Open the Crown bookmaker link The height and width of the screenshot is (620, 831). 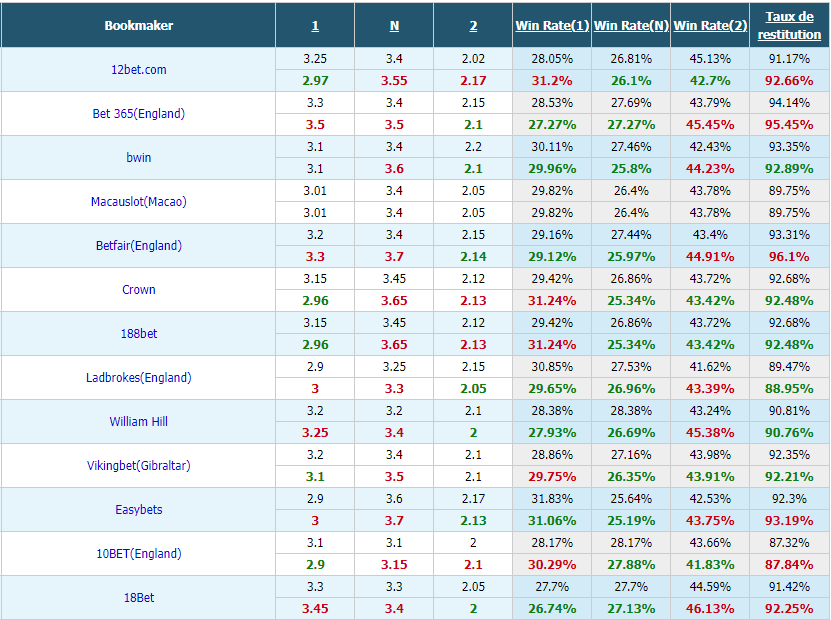pyautogui.click(x=138, y=289)
